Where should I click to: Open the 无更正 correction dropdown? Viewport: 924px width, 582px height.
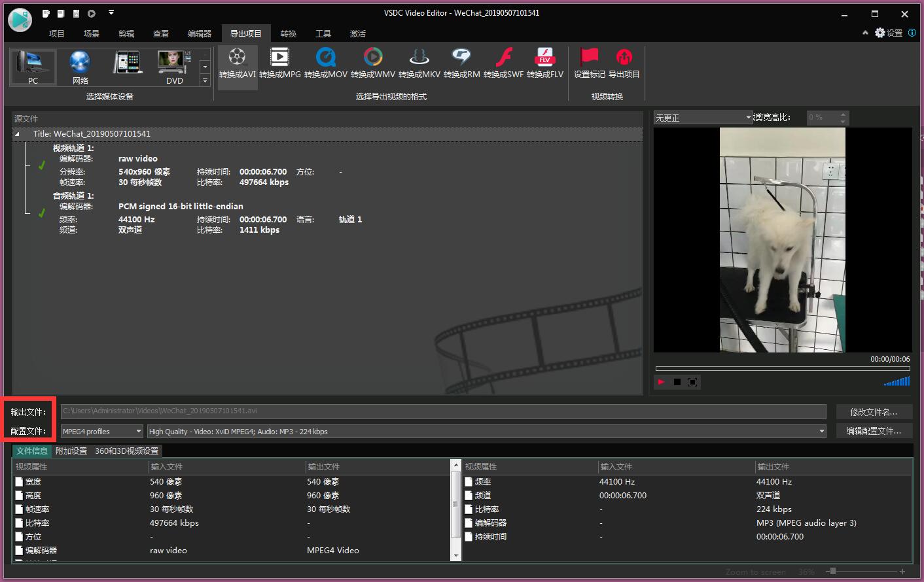(x=703, y=118)
